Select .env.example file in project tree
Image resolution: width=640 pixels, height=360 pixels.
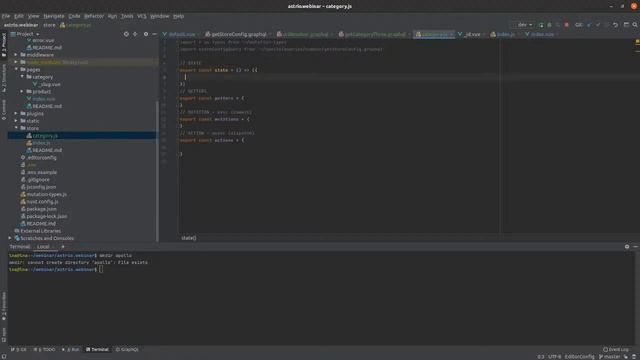click(x=39, y=172)
